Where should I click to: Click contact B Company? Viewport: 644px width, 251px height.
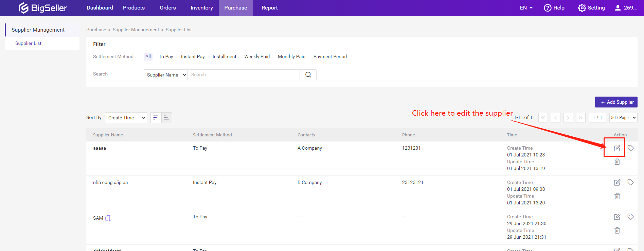click(x=310, y=182)
